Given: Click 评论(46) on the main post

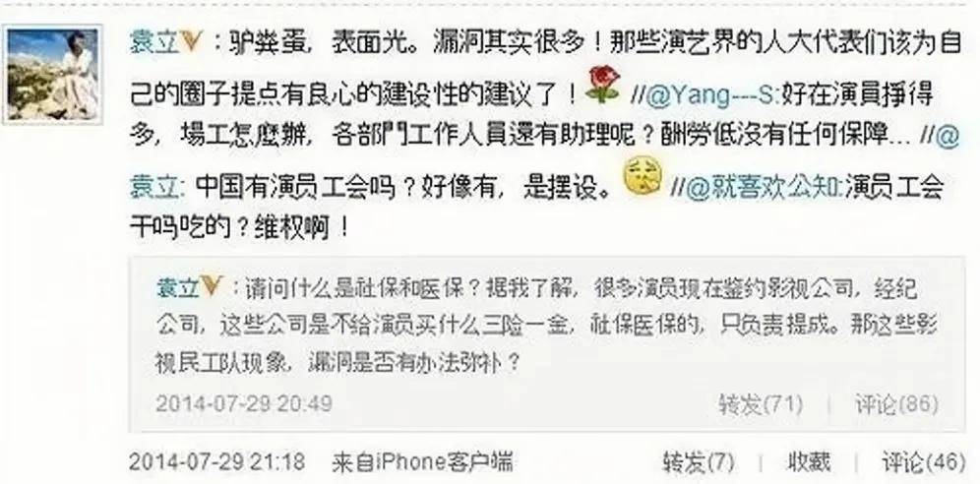Looking at the screenshot, I should coord(924,462).
